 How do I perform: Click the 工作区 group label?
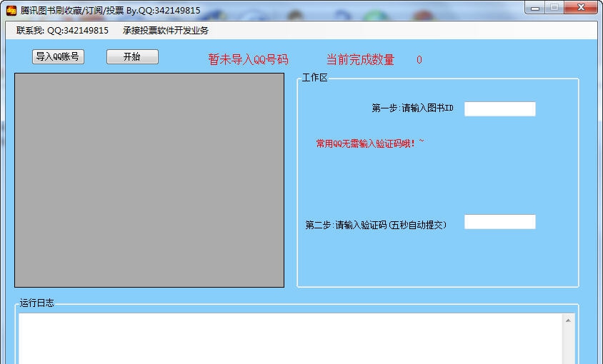click(314, 78)
